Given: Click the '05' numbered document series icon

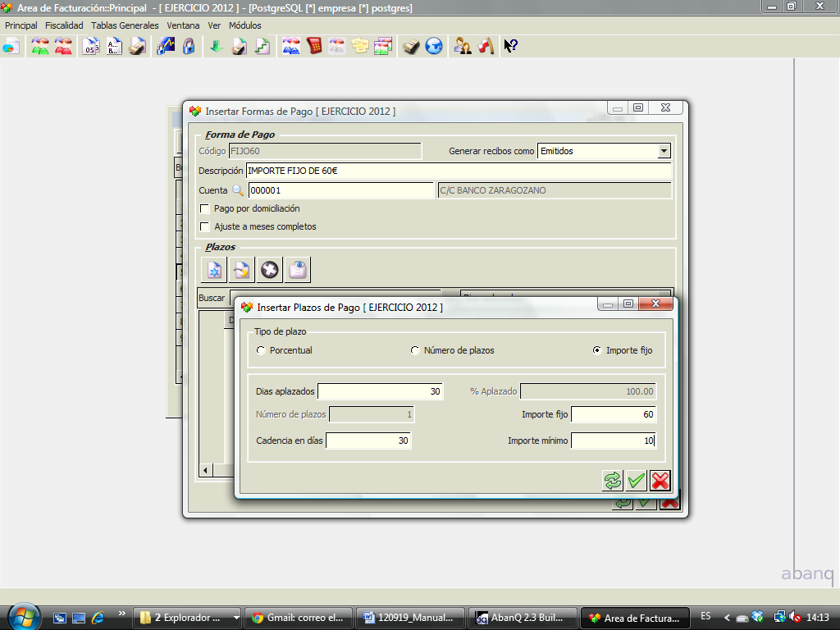Looking at the screenshot, I should (x=91, y=47).
